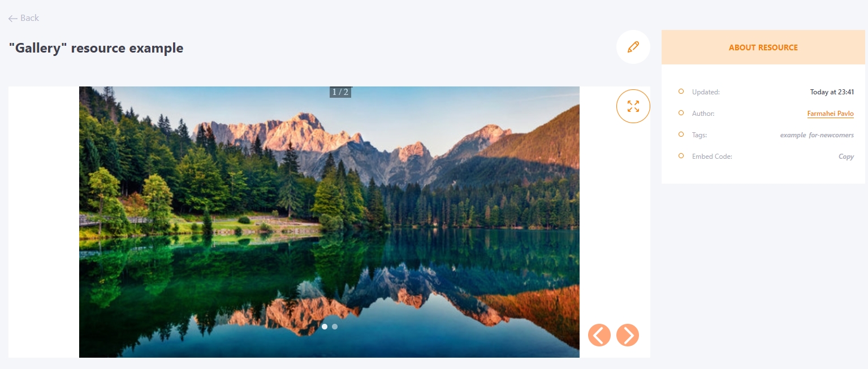
Task: Click the ABOUT RESOURCE panel header
Action: [763, 47]
